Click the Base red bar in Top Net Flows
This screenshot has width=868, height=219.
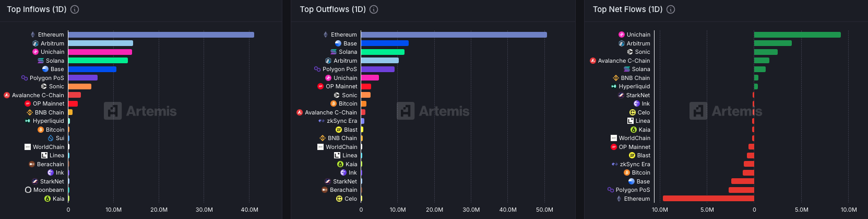click(x=743, y=181)
